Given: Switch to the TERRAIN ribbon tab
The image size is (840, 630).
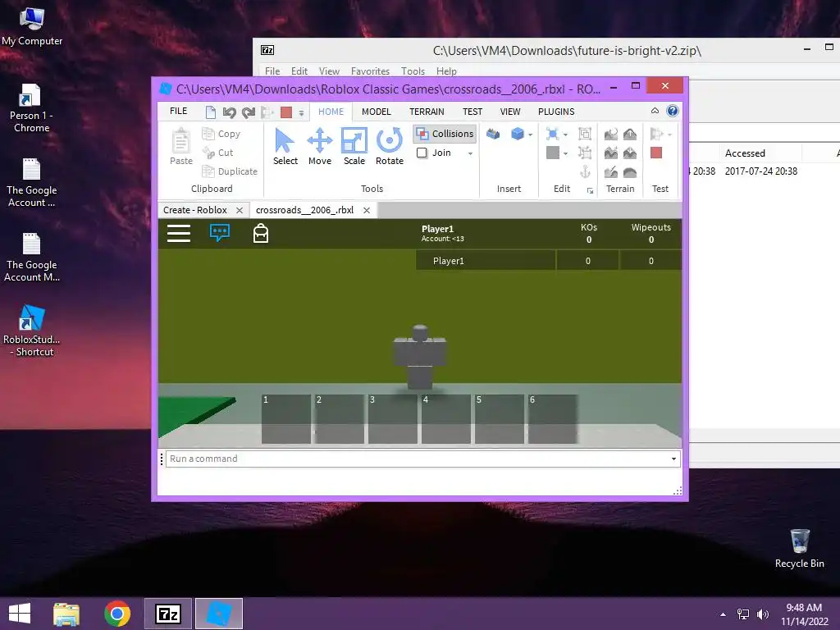Looking at the screenshot, I should 427,112.
